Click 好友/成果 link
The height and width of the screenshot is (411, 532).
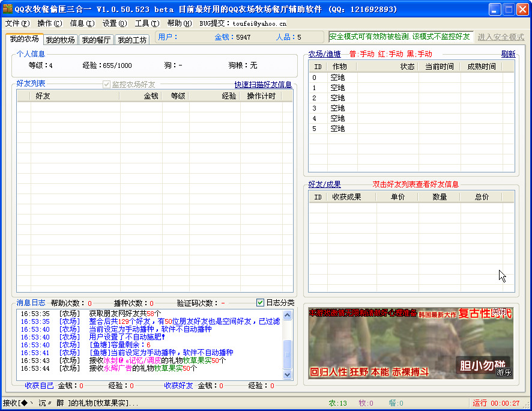point(324,184)
